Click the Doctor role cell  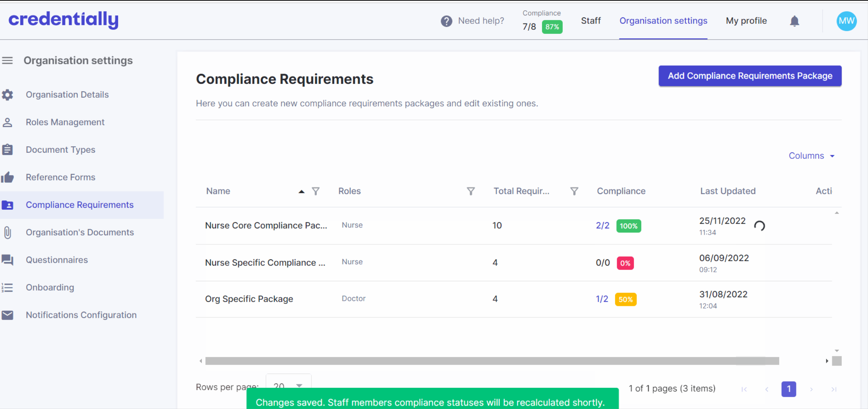(x=353, y=299)
